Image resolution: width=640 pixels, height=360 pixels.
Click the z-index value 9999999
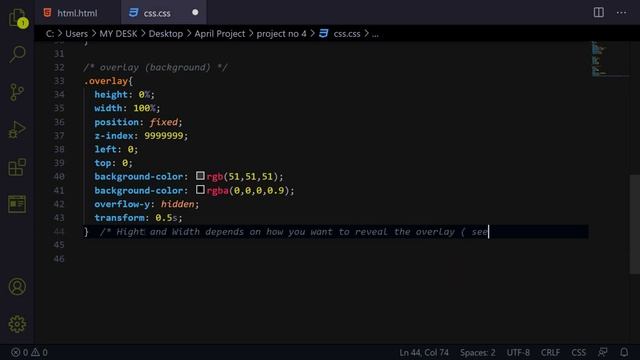(163, 136)
